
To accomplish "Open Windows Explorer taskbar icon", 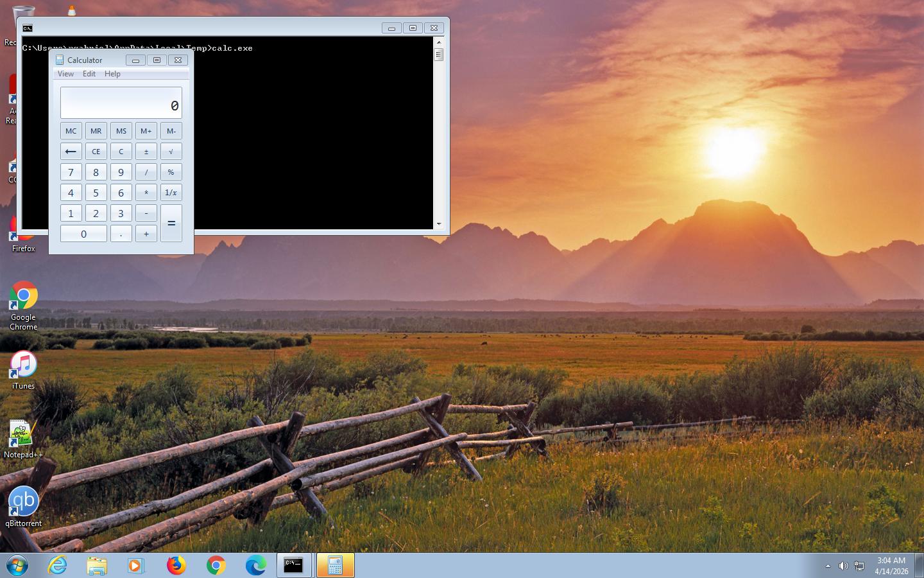I will click(x=97, y=565).
